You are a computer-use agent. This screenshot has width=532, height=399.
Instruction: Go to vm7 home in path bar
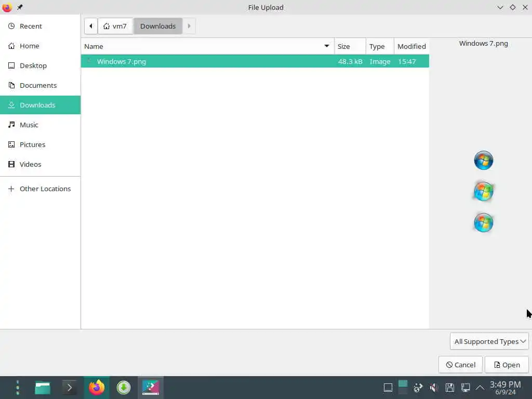[x=115, y=26]
